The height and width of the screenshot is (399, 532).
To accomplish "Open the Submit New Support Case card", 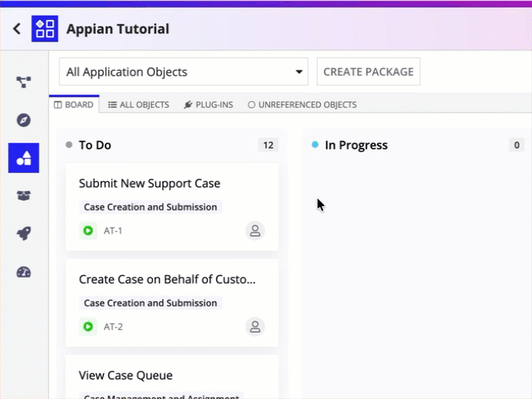I will point(172,207).
